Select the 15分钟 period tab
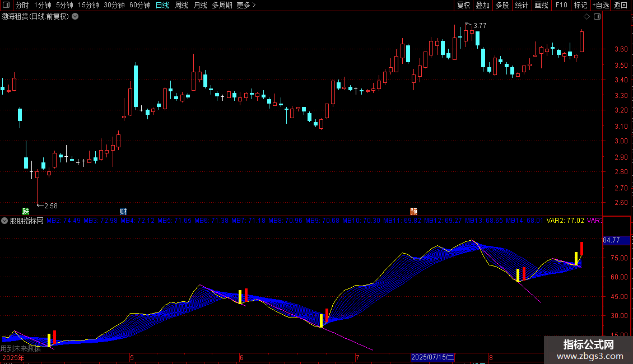Image resolution: width=633 pixels, height=364 pixels. tap(89, 5)
